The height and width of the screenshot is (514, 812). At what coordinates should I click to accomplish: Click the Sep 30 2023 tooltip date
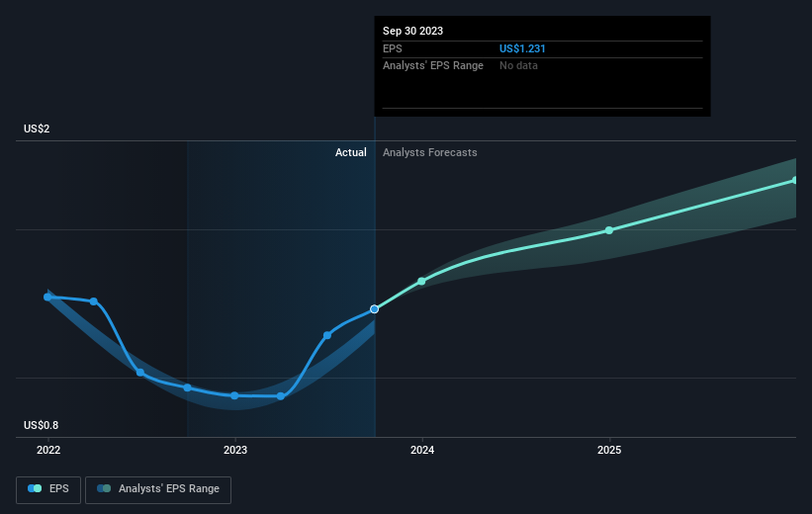[412, 31]
